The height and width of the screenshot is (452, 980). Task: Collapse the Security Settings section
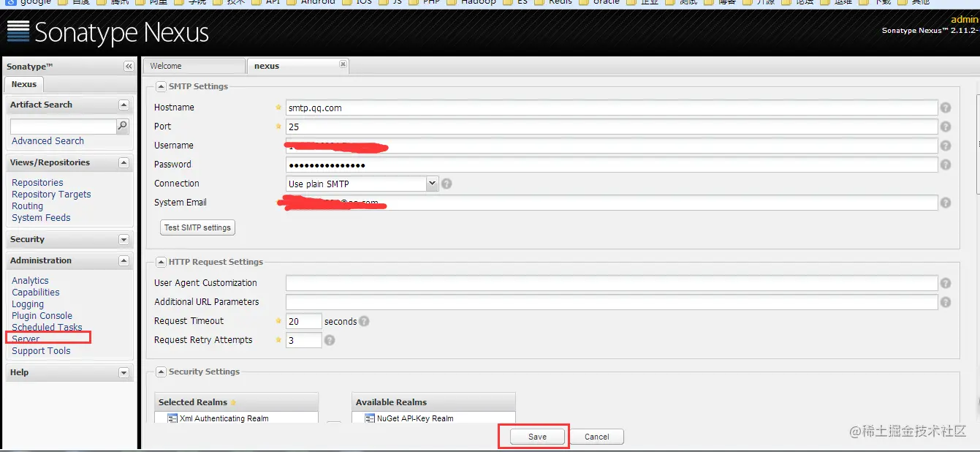point(161,372)
